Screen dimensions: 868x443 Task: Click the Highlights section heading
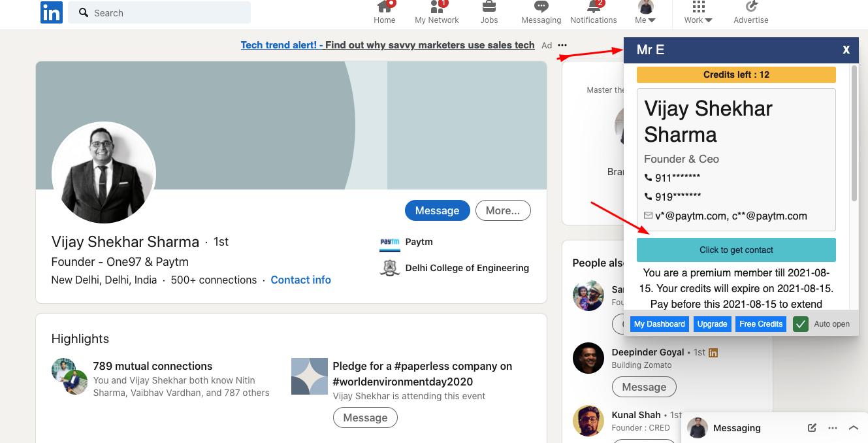pyautogui.click(x=80, y=338)
